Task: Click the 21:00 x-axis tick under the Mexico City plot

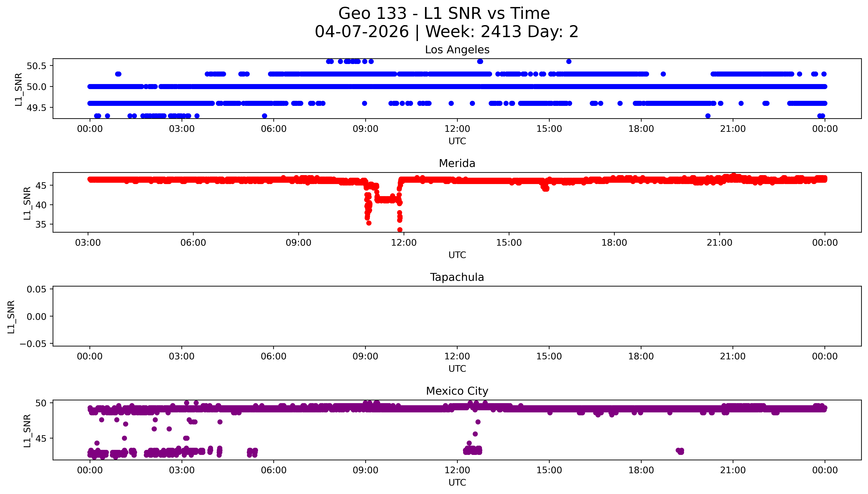Action: pyautogui.click(x=733, y=470)
